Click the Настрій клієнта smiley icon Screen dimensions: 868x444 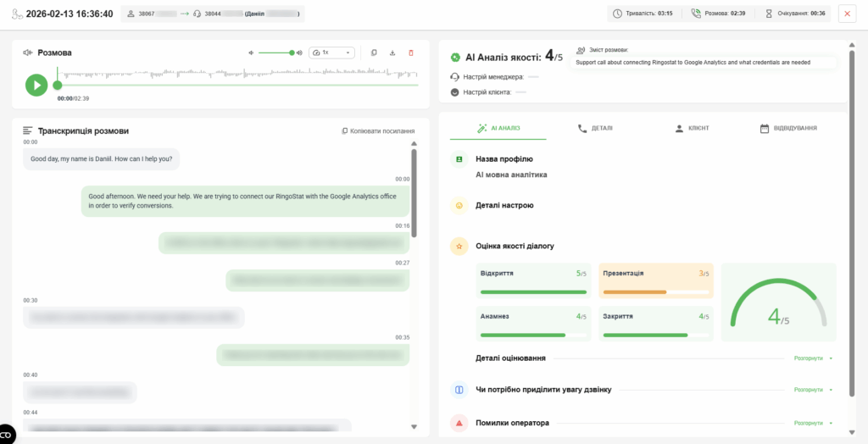pyautogui.click(x=455, y=92)
